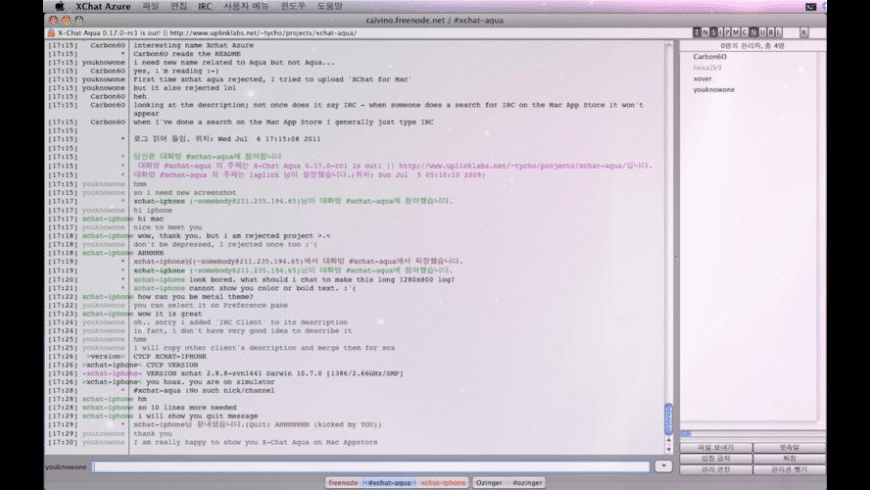This screenshot has height=490, width=870.
Task: Click the 관리권 뺏기 button
Action: pos(789,469)
